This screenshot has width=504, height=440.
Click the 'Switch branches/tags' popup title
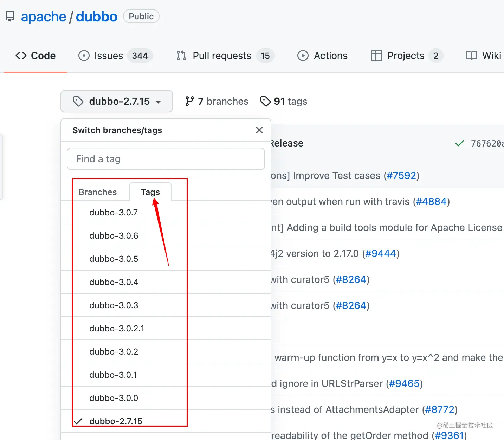[x=117, y=130]
